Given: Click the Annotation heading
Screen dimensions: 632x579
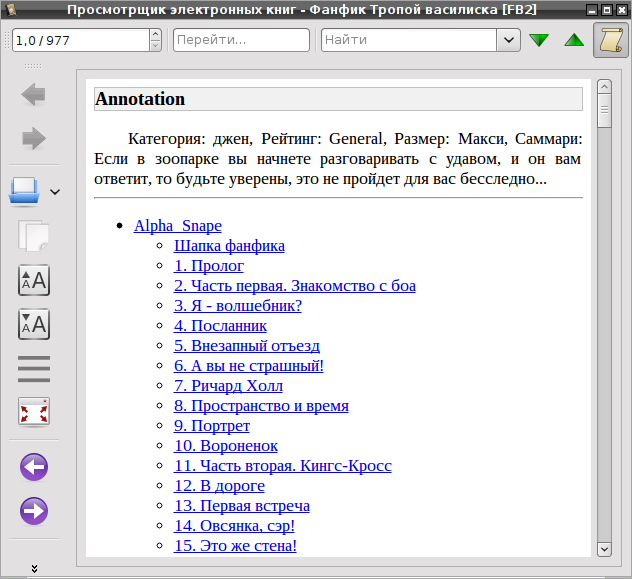Looking at the screenshot, I should coord(140,99).
